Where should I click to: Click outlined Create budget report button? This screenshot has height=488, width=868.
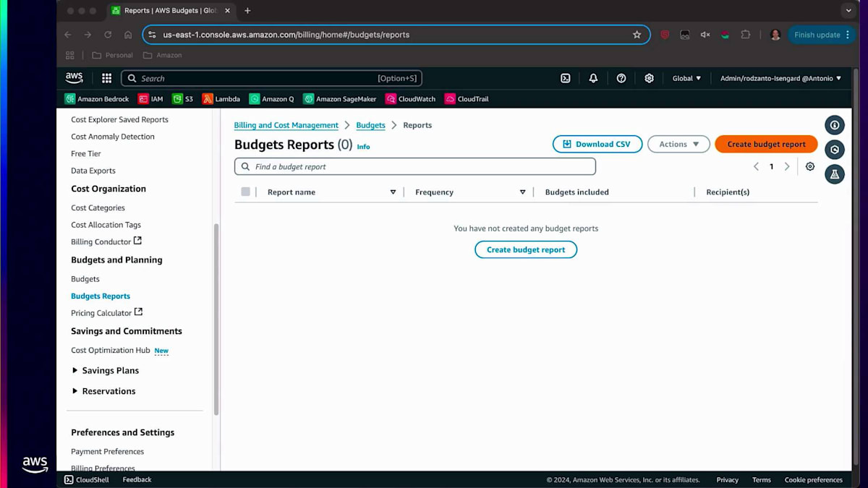[x=526, y=249]
